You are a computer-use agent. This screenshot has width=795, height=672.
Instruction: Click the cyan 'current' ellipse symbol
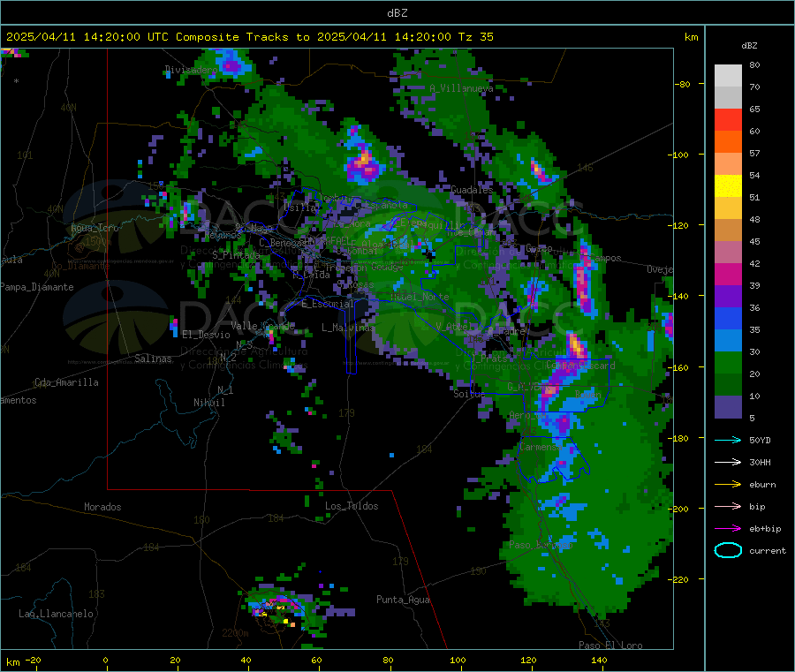click(728, 550)
